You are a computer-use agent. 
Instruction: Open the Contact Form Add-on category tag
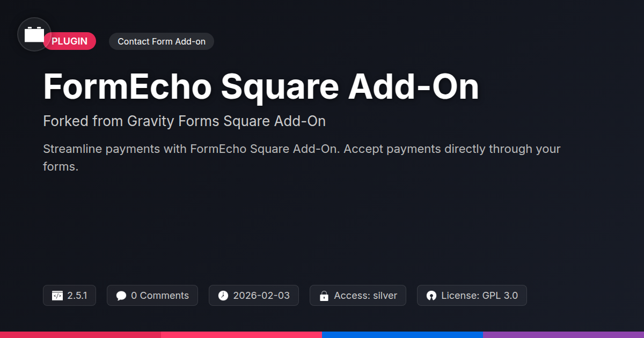coord(162,41)
